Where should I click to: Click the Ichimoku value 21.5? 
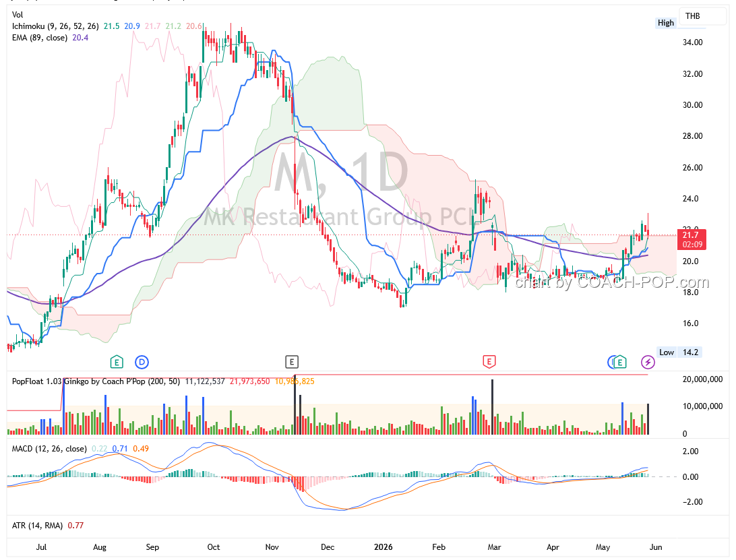click(x=112, y=26)
